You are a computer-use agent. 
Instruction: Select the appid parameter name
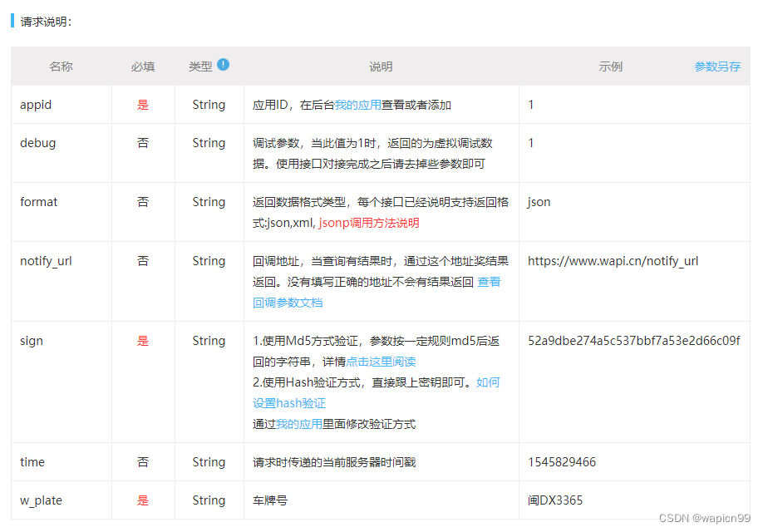[x=36, y=105]
